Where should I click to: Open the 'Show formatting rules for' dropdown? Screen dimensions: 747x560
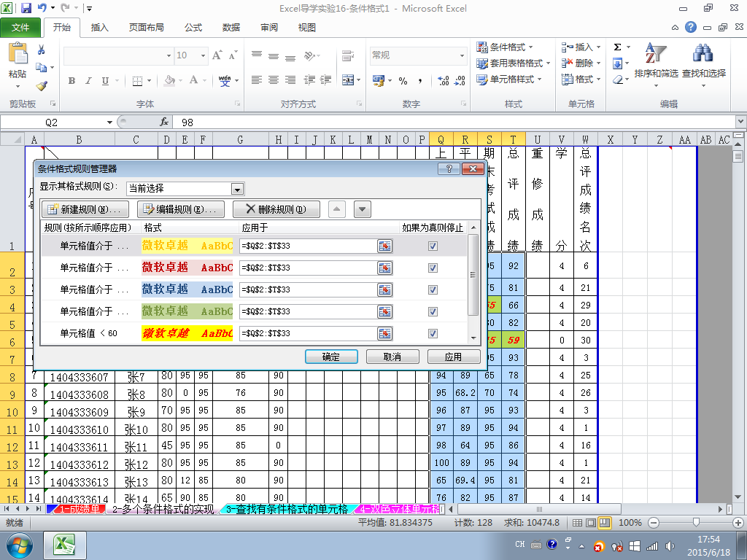coord(237,189)
